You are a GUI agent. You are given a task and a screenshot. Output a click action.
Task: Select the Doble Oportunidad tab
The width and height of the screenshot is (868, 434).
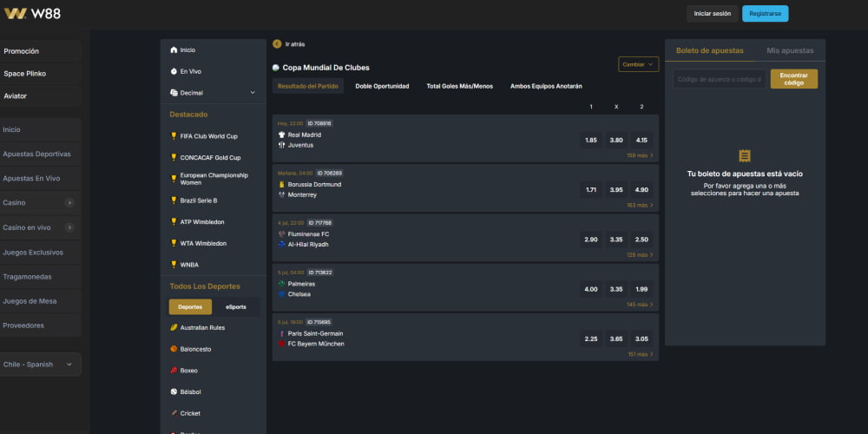click(x=382, y=86)
